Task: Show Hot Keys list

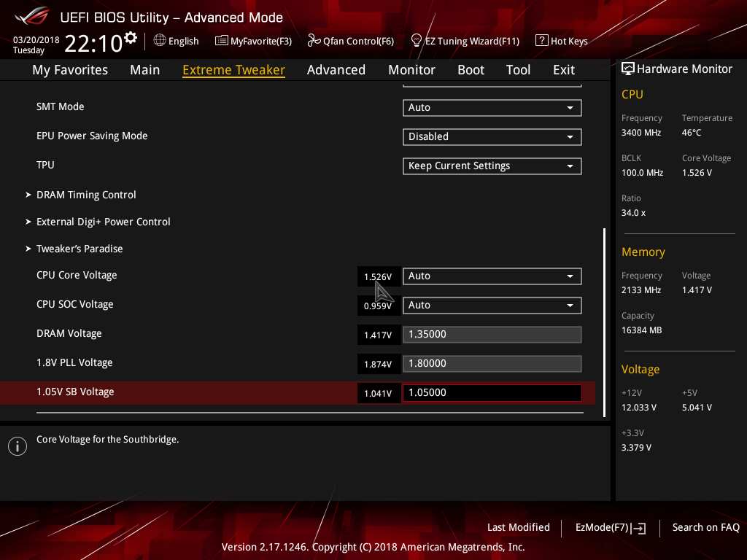Action: (562, 41)
